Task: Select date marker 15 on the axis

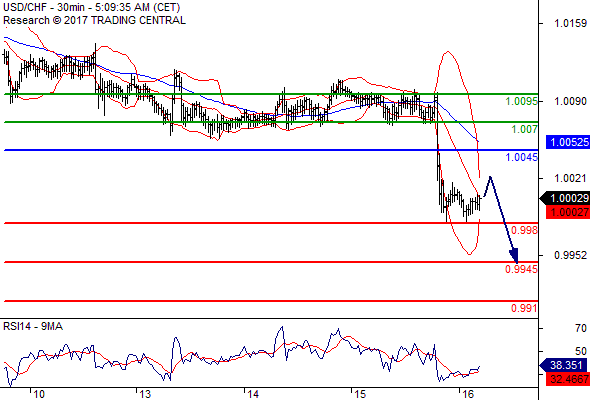Action: (x=360, y=394)
